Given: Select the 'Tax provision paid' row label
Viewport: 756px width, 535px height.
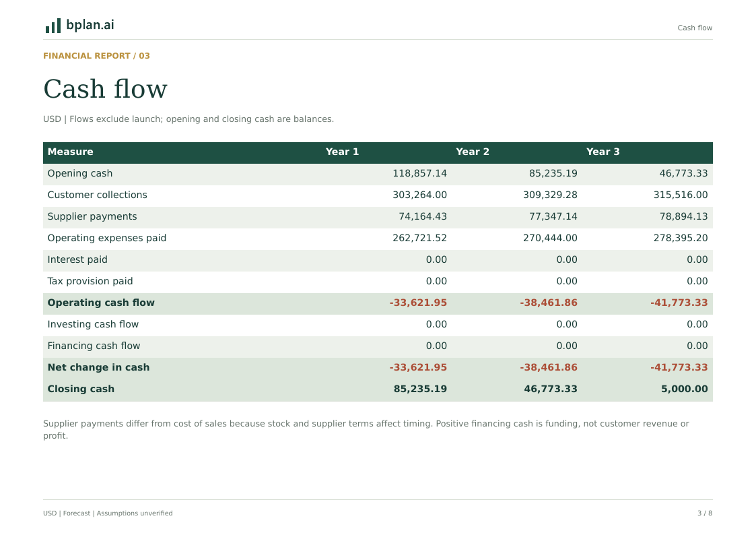Looking at the screenshot, I should point(90,281).
